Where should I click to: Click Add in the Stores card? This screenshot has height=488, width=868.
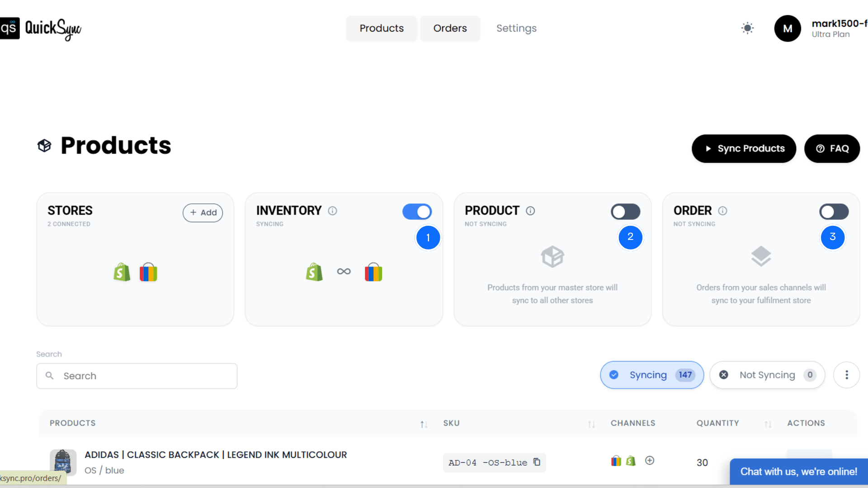203,212
